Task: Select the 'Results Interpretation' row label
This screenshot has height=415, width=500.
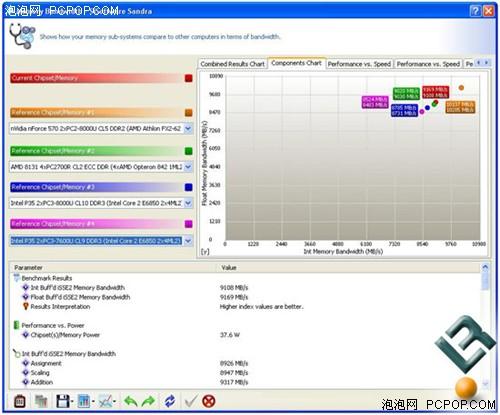Action: (x=60, y=306)
